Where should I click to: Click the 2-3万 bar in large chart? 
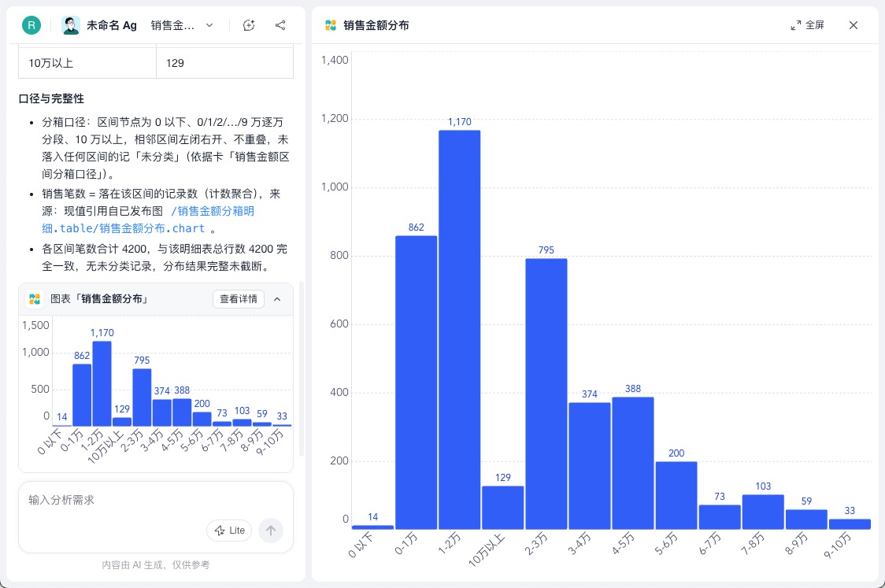(546, 394)
